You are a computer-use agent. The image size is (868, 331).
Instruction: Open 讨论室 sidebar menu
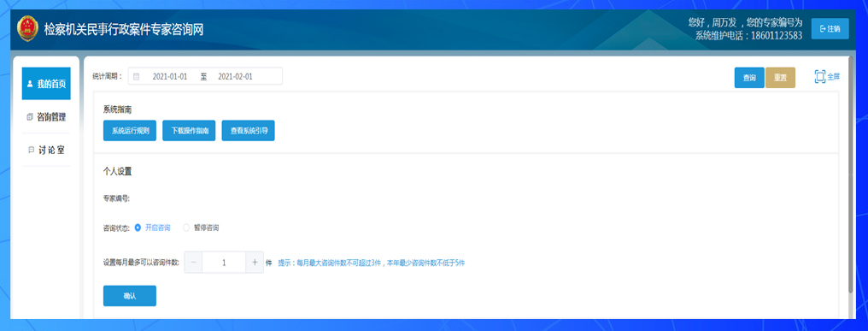coord(46,150)
